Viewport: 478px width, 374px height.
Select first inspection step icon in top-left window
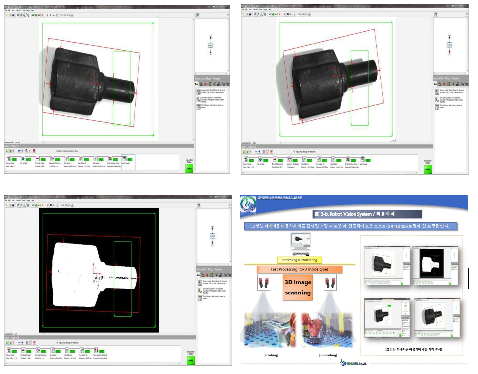coord(9,159)
